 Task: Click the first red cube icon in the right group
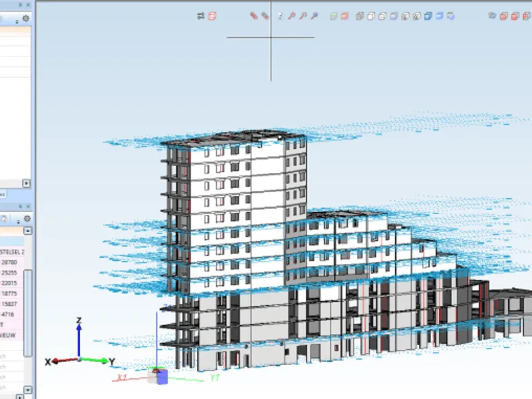click(x=503, y=16)
